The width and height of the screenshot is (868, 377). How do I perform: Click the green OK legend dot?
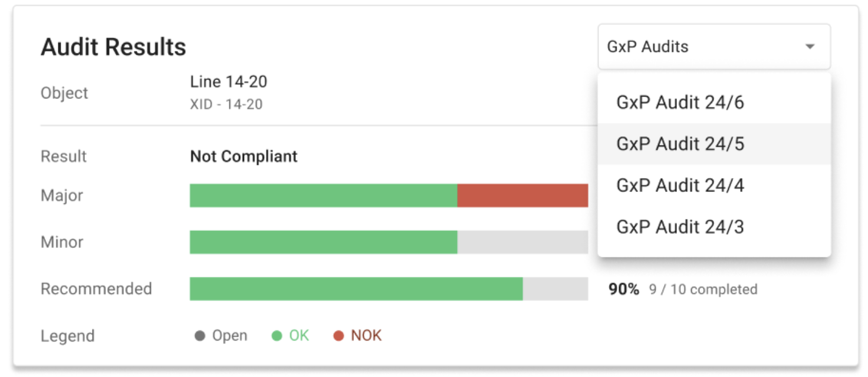click(x=278, y=335)
